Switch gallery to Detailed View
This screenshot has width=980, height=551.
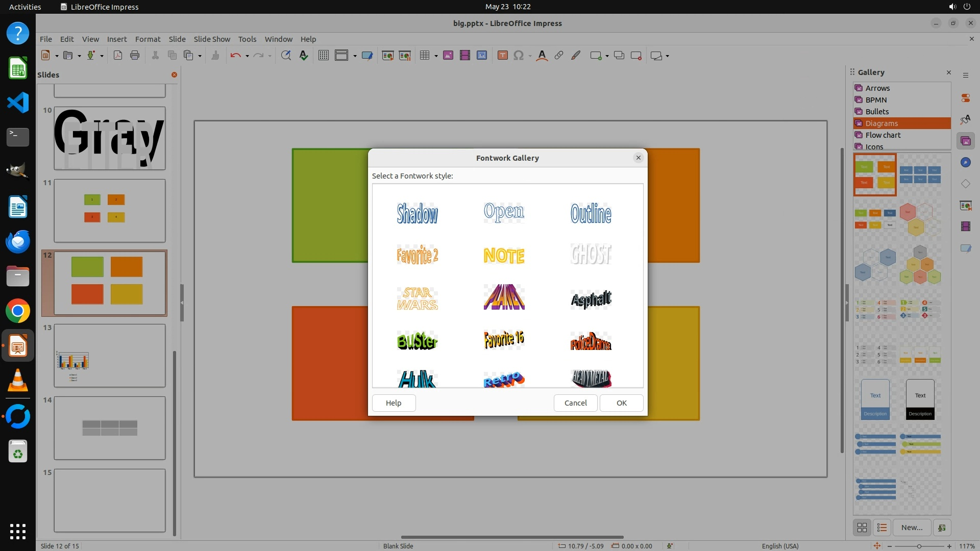[x=882, y=528]
